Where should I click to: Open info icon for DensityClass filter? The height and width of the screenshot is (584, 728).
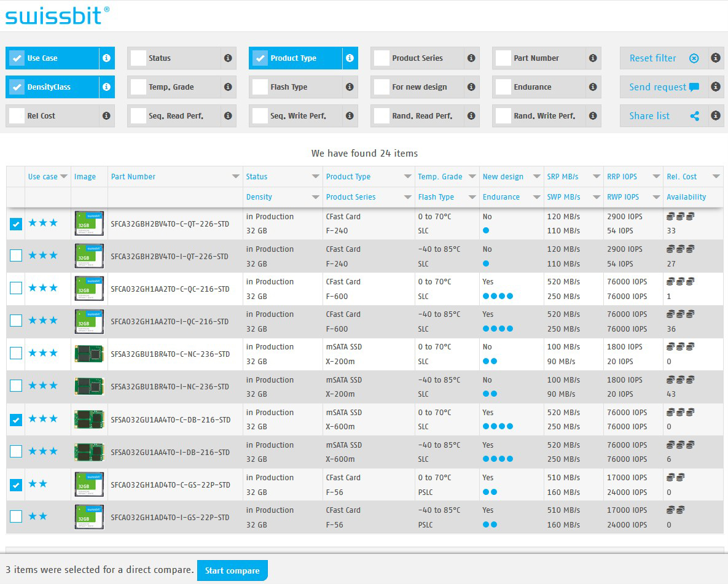coord(106,87)
